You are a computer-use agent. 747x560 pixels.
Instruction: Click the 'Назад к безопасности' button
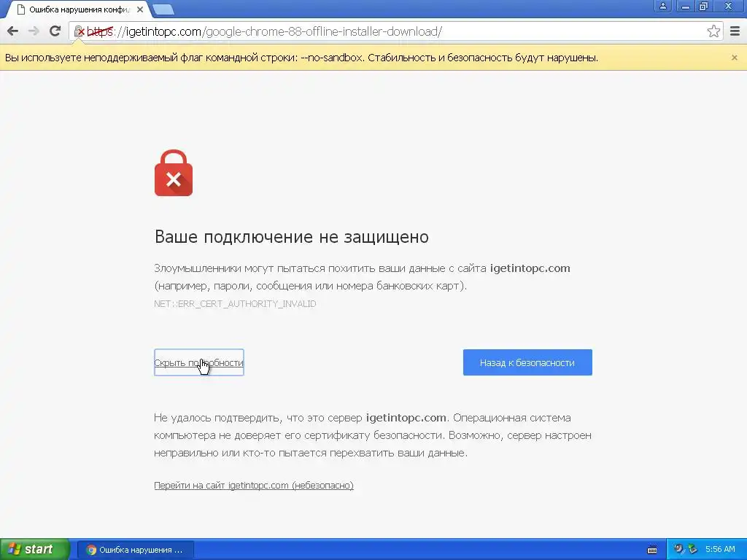[x=527, y=362]
